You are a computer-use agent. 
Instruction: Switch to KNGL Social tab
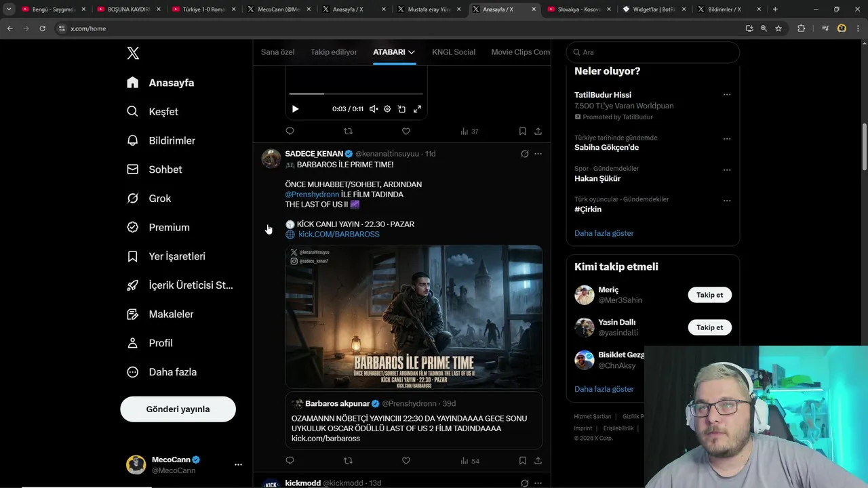[454, 52]
